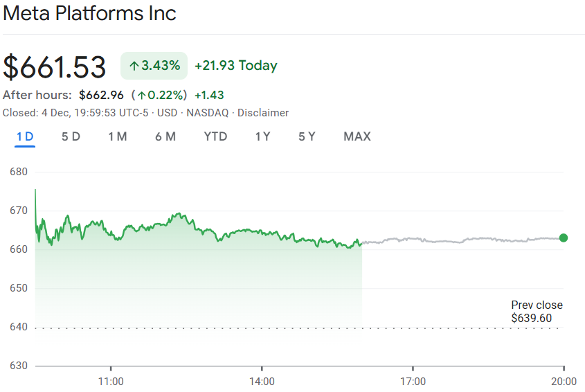Screen dimensions: 585x392
Task: Click the Prev close $639.60 label
Action: [537, 312]
